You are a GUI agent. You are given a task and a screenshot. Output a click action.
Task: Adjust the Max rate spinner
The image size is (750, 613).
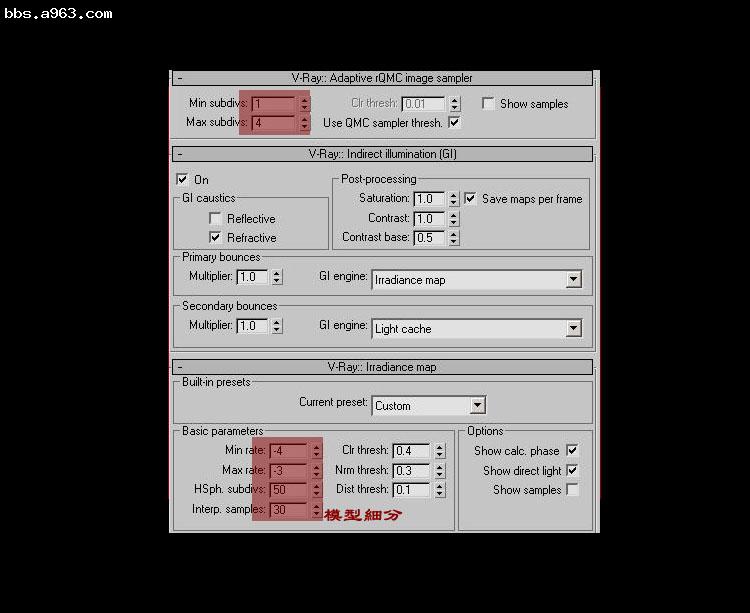pyautogui.click(x=316, y=471)
